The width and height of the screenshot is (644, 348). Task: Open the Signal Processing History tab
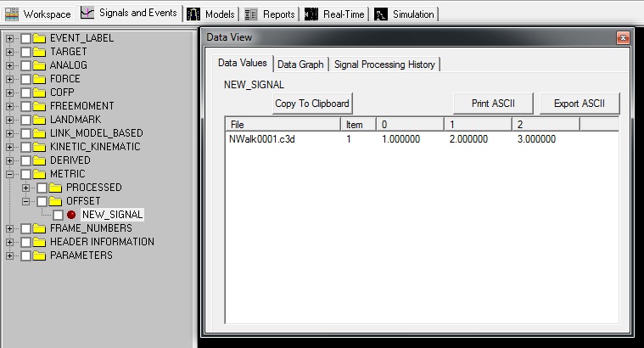click(x=384, y=65)
